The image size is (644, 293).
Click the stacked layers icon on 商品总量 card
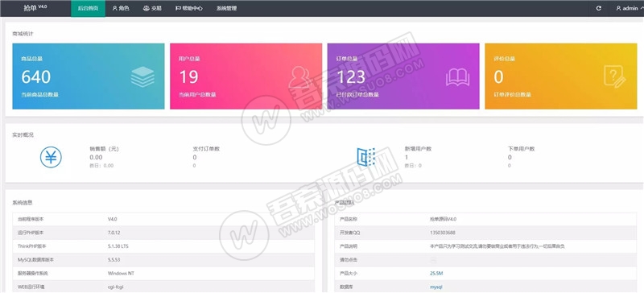142,76
